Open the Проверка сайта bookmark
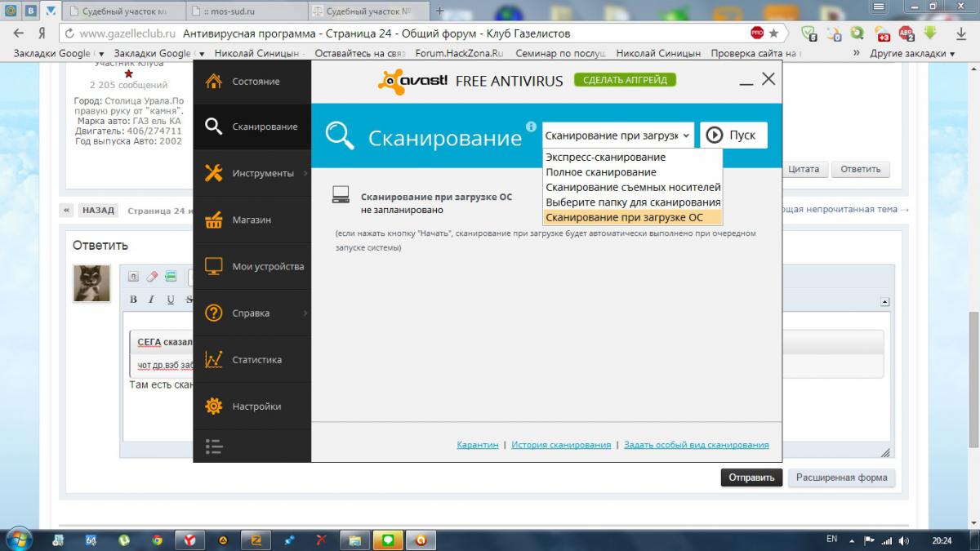980x551 pixels. [x=756, y=53]
